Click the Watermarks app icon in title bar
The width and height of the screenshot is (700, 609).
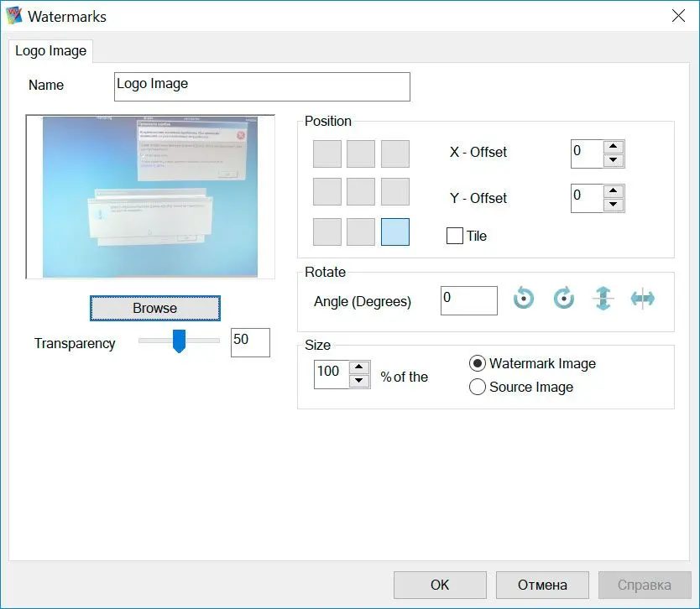pos(13,16)
